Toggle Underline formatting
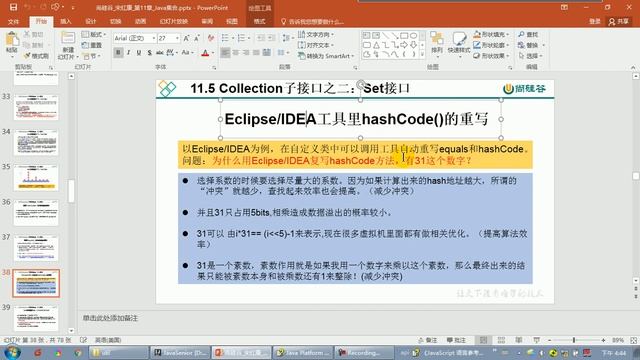This screenshot has height=360, width=640. point(139,52)
